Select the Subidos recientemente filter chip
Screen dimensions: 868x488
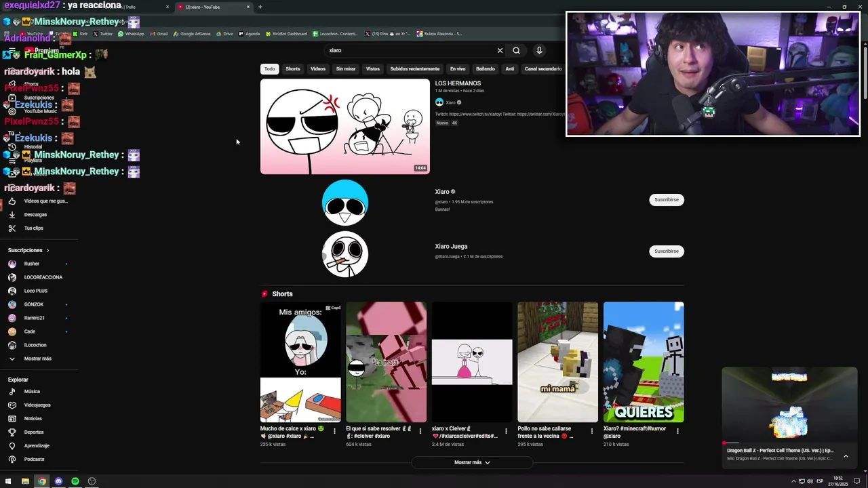click(x=415, y=68)
